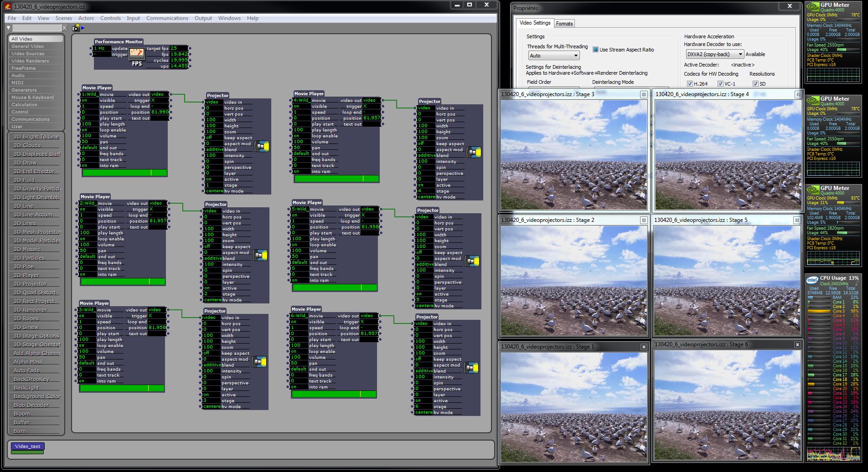Click the Projector icon connected to movie 3:Wild
This screenshot has height=472, width=868.
[x=260, y=362]
